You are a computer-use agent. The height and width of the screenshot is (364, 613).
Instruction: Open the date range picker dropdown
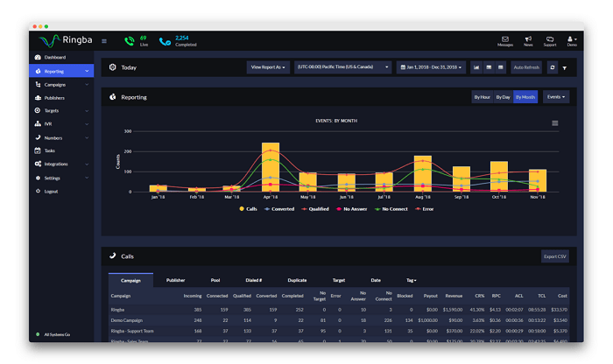point(432,67)
